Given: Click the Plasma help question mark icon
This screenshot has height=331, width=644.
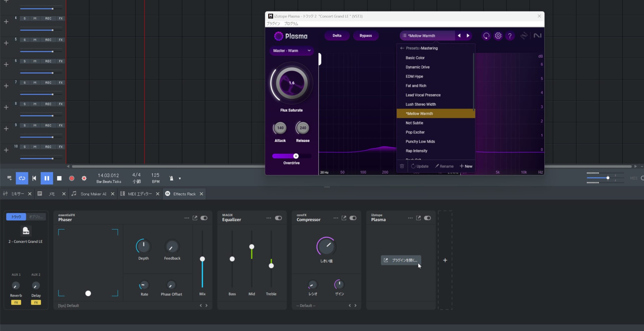Looking at the screenshot, I should 510,36.
